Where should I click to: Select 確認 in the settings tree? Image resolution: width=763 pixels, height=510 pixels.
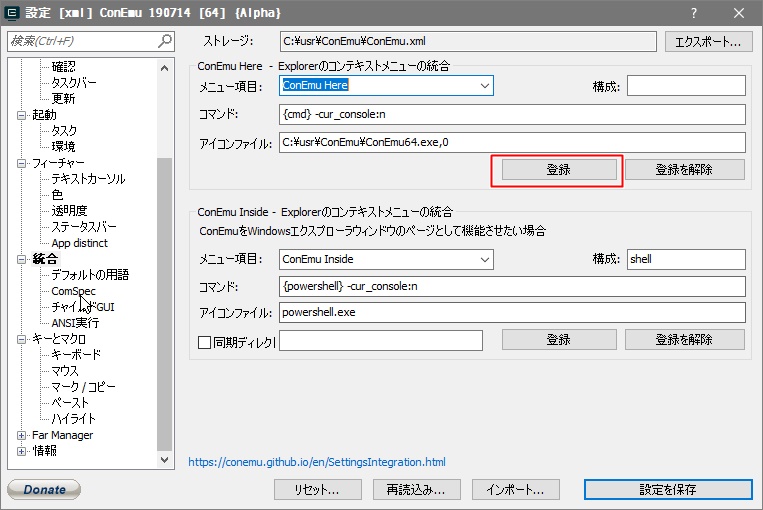tap(63, 67)
